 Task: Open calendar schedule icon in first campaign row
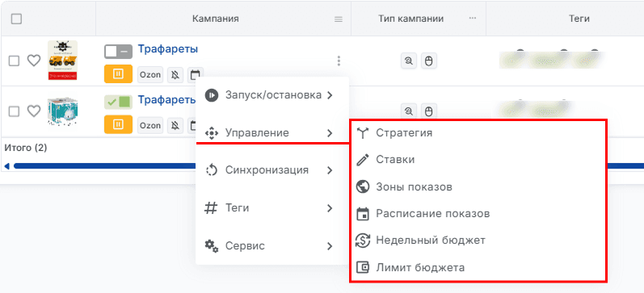pos(196,74)
